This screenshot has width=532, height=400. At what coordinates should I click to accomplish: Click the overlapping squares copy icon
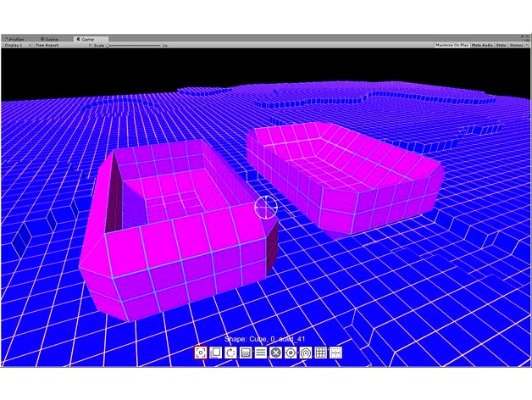tap(216, 353)
